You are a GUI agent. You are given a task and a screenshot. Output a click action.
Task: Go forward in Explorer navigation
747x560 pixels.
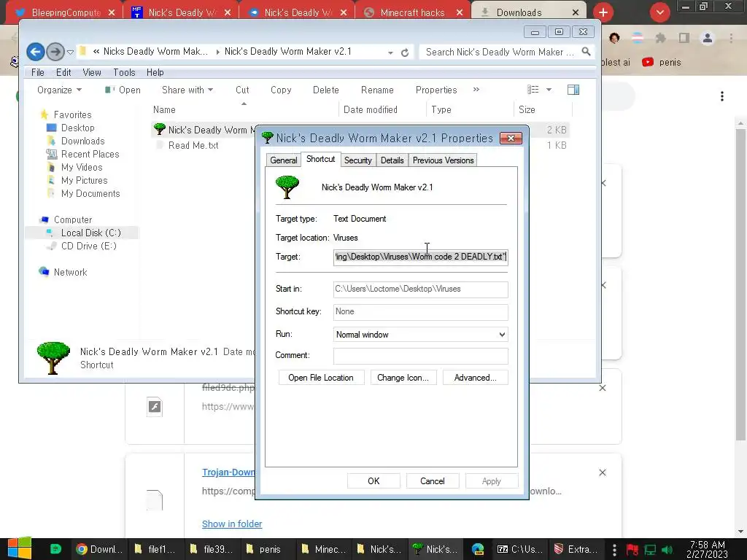[55, 52]
